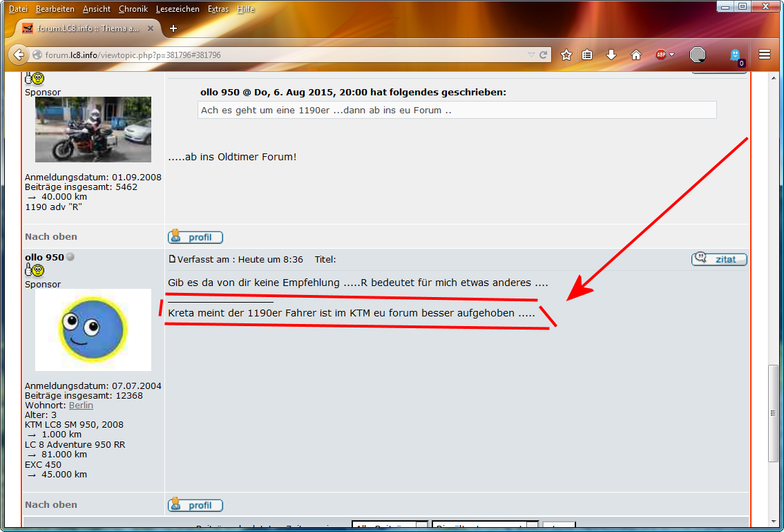The image size is (784, 532).
Task: Go to the home page icon
Action: pyautogui.click(x=636, y=55)
